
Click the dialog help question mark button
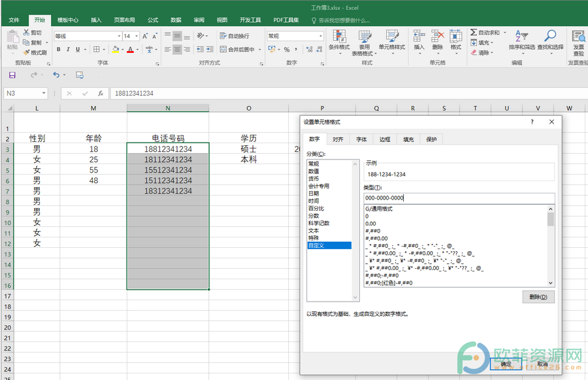[532, 122]
